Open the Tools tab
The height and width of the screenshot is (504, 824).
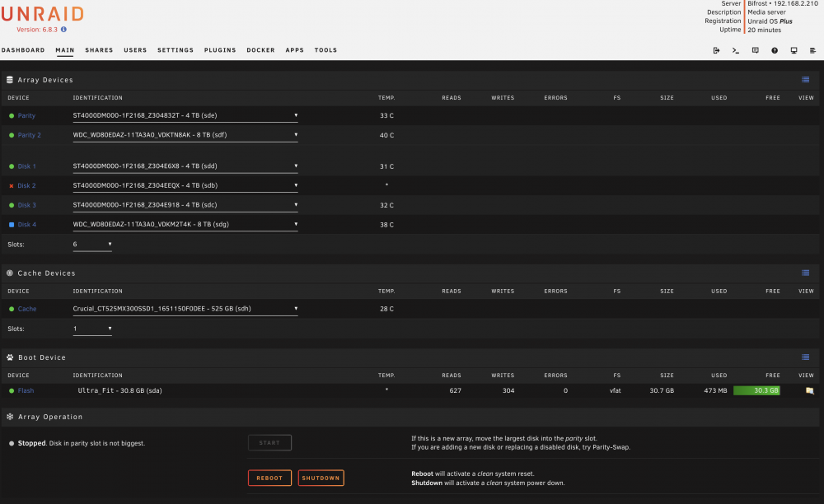pyautogui.click(x=325, y=50)
